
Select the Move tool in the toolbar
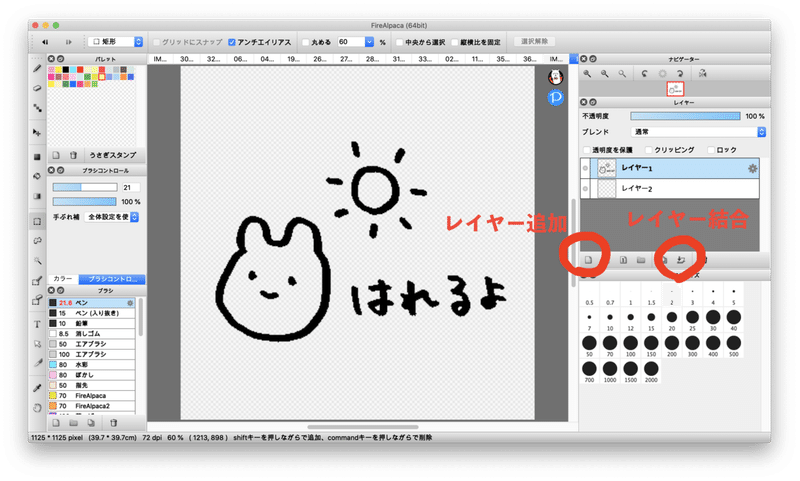tap(37, 133)
